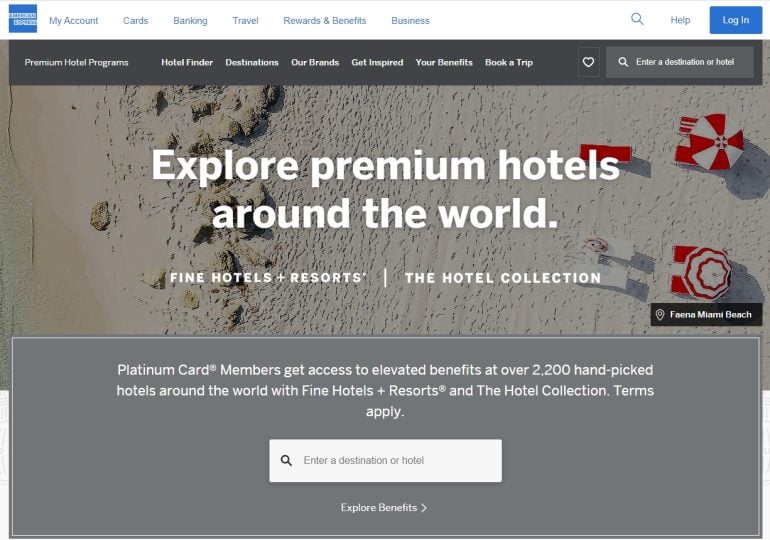Open My Account menu
Image resolution: width=770 pixels, height=540 pixels.
(74, 21)
